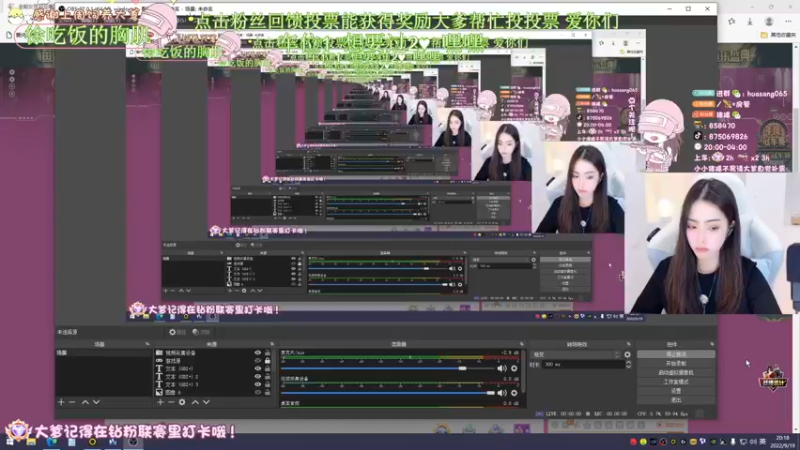Screen dimensions: 800x450
Task: Click the OBS Studio taskbar icon
Action: (x=133, y=442)
